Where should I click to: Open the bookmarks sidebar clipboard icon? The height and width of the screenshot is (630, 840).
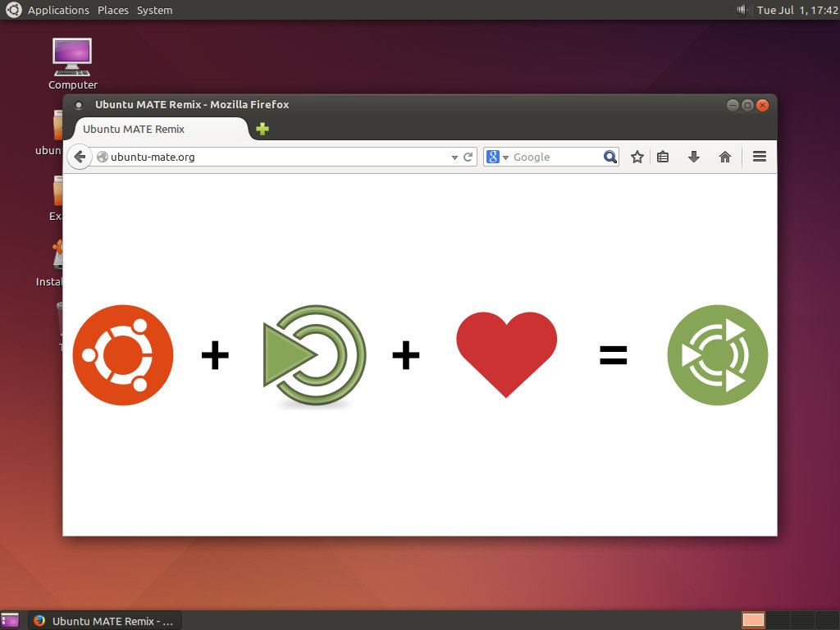pos(663,157)
